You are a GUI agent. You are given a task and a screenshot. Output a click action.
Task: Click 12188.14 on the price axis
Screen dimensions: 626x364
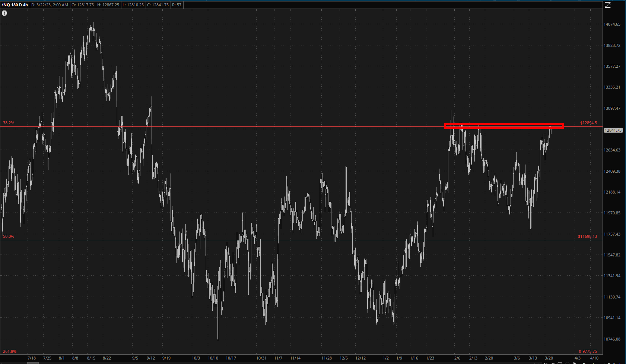(x=612, y=192)
